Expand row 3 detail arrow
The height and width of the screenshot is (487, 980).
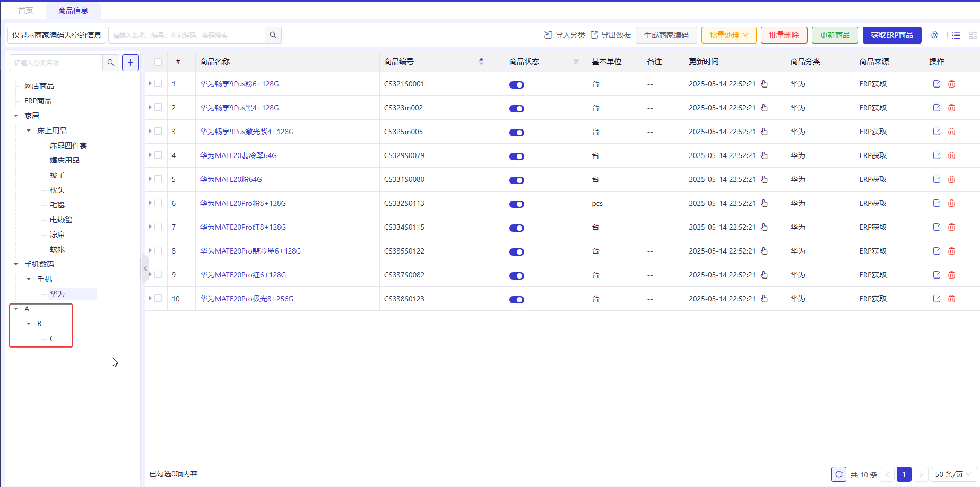tap(150, 131)
